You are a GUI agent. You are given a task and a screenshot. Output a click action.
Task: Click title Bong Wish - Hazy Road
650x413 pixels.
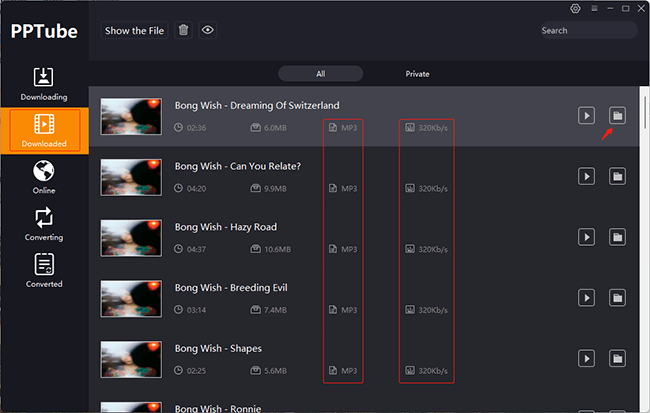tap(226, 227)
